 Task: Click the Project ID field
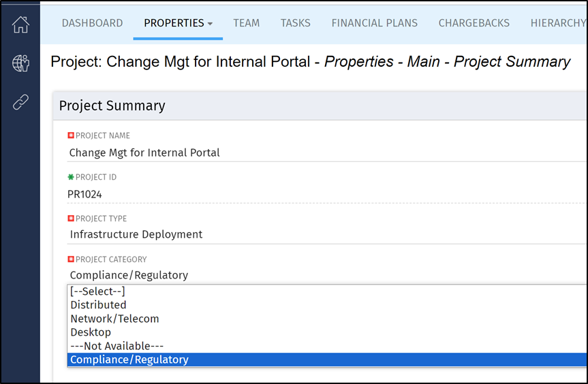pos(320,194)
